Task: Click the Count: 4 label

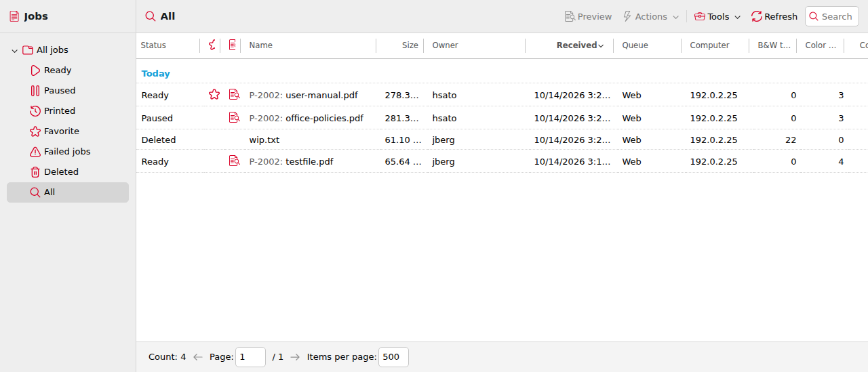Action: 167,357
